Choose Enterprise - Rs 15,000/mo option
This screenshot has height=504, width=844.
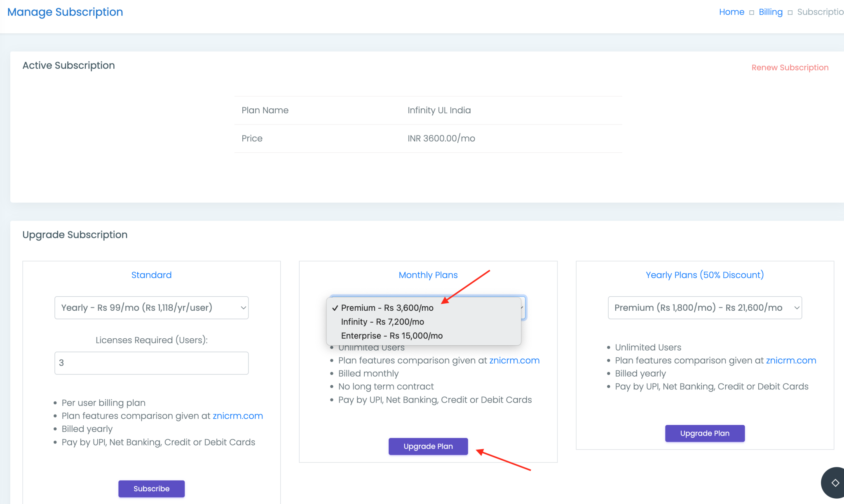(x=392, y=335)
